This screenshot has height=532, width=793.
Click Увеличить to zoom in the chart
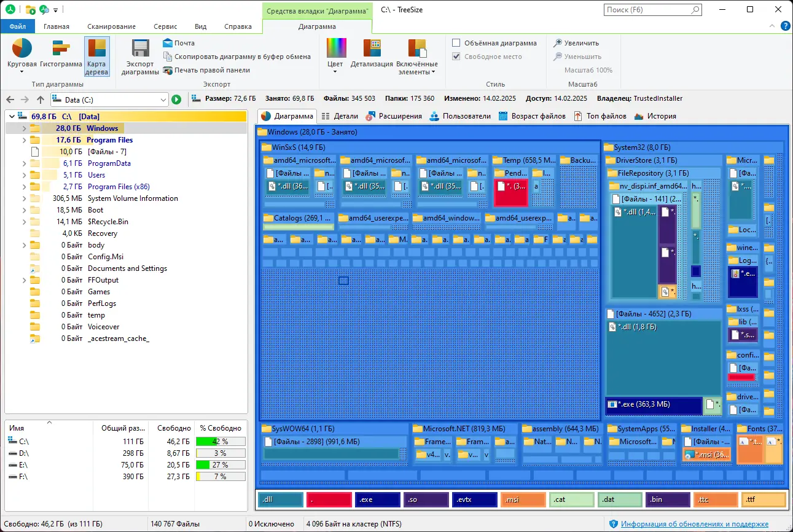click(576, 43)
